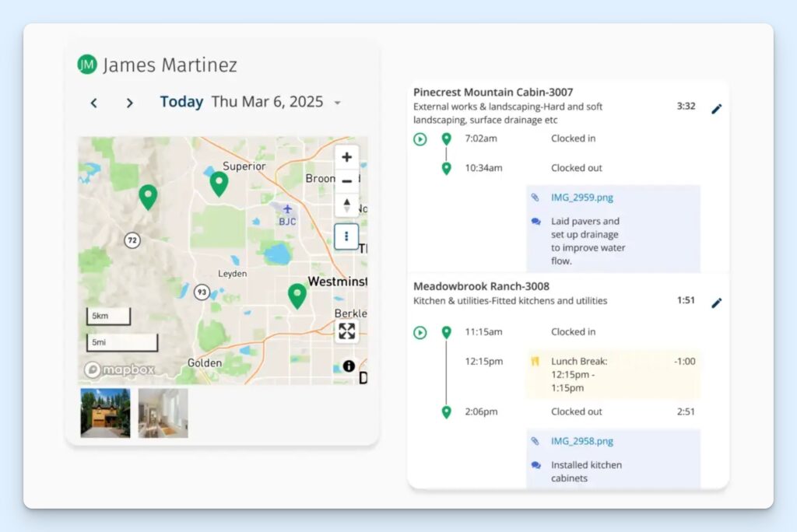This screenshot has width=797, height=532.
Task: Click the play icon on the Meadowbrook timeline
Action: coord(420,331)
